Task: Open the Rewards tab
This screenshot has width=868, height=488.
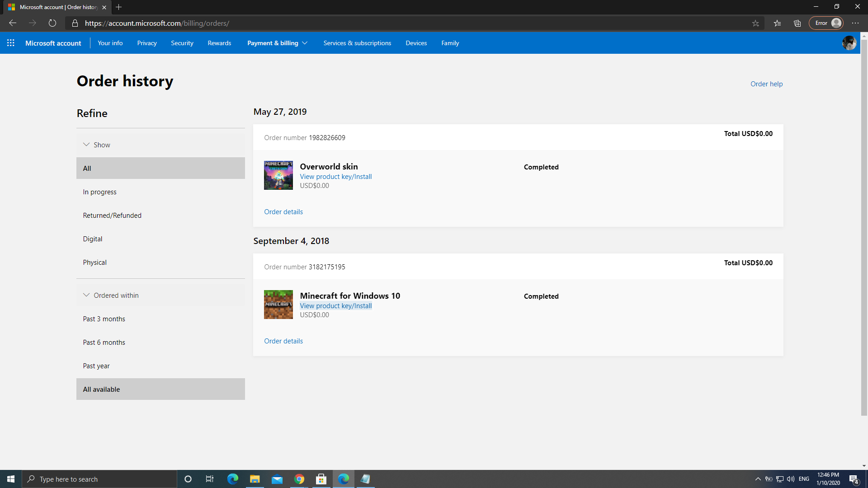Action: (219, 43)
